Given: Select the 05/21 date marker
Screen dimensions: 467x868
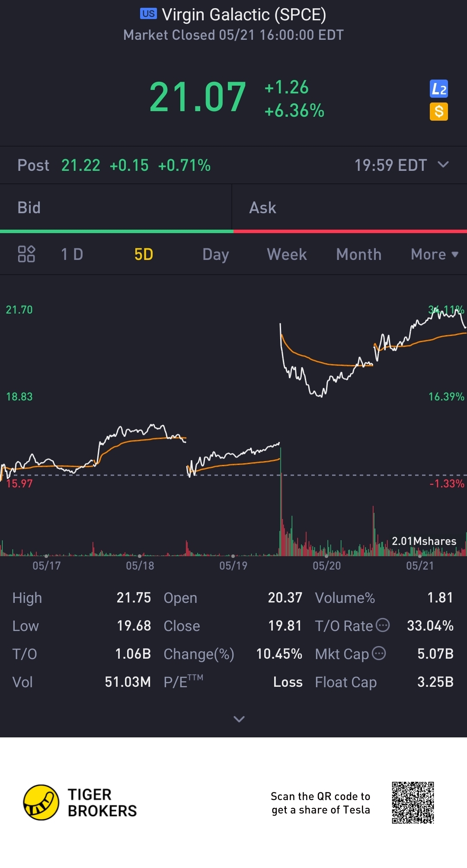Looking at the screenshot, I should pyautogui.click(x=420, y=565).
